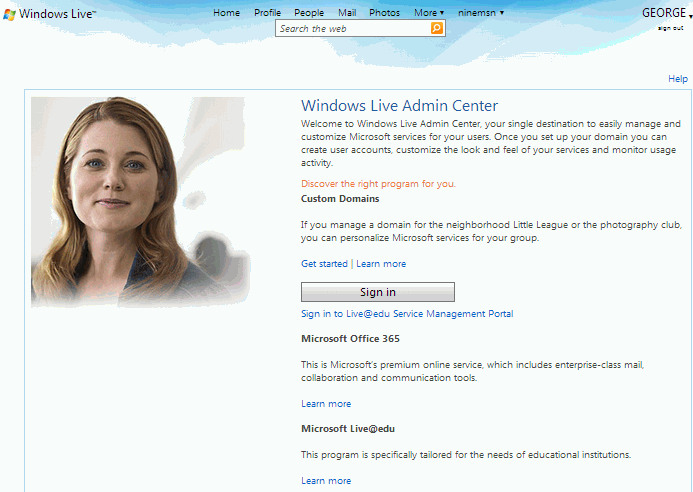
Task: Sign out of the account
Action: click(x=670, y=28)
